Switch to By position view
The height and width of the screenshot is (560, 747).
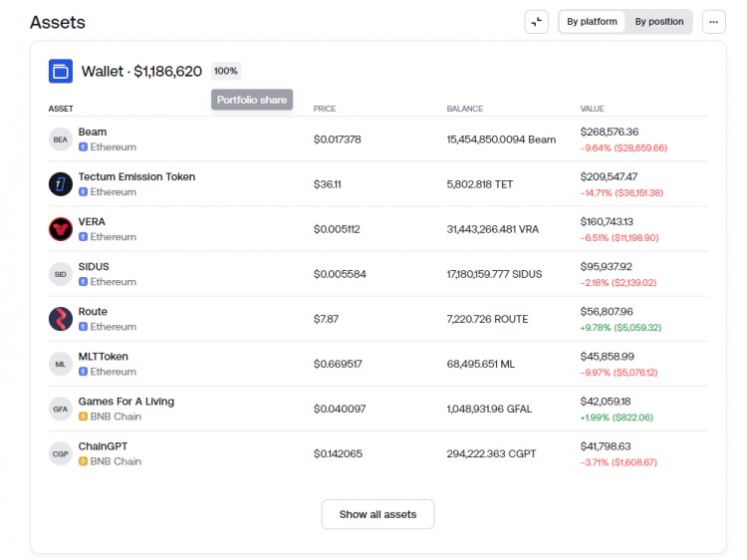[659, 22]
